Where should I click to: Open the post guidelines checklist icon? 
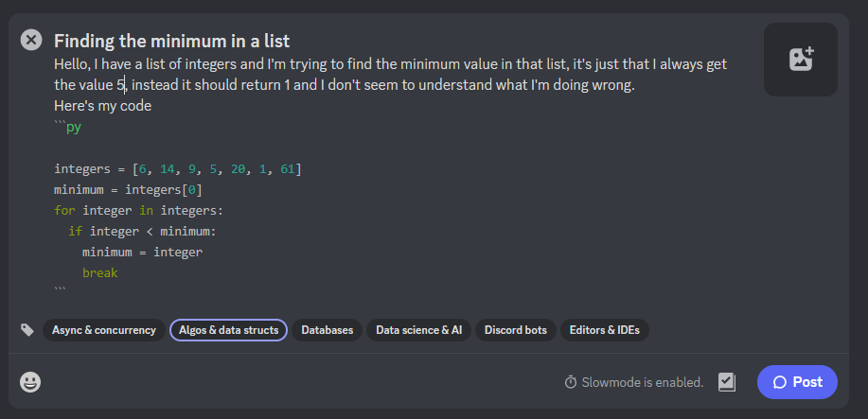point(727,382)
